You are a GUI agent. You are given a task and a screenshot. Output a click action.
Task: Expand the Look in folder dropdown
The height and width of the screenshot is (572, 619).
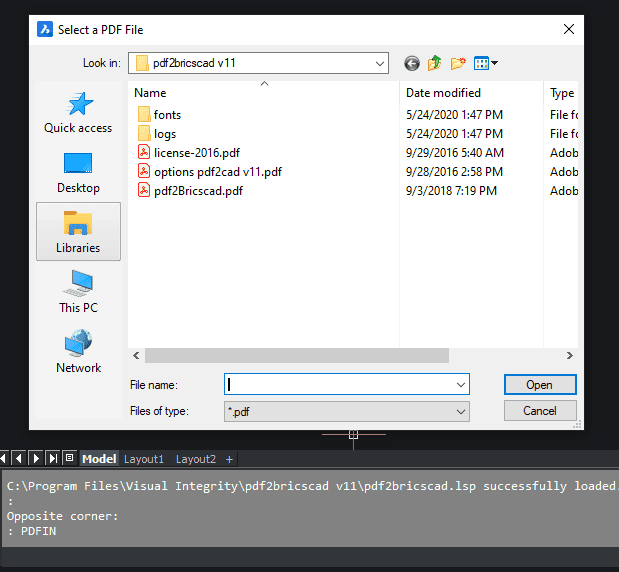379,63
